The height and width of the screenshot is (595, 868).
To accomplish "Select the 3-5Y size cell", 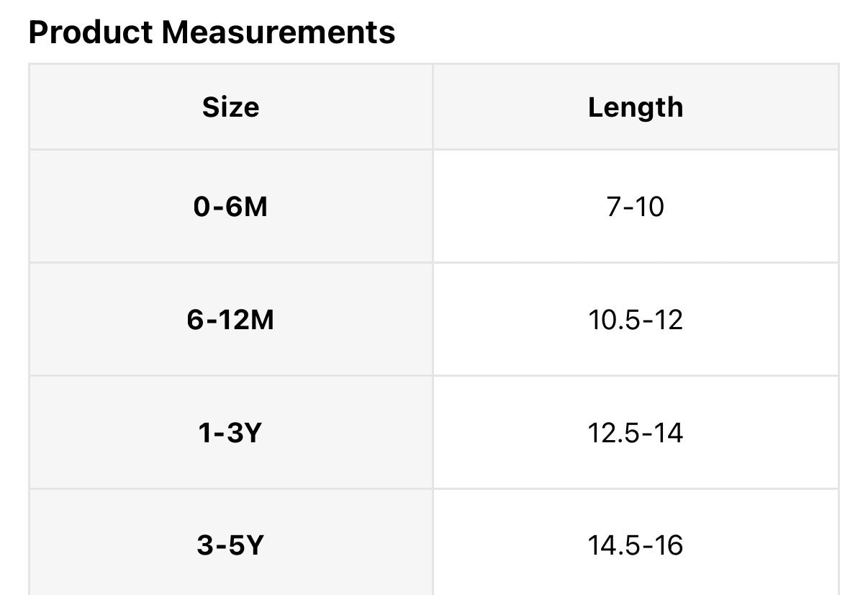I will [230, 545].
